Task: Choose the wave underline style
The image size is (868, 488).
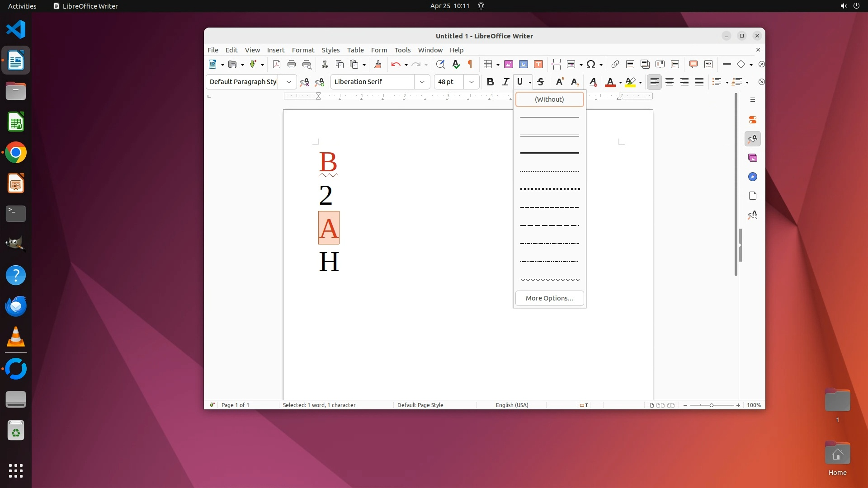Action: 549,280
